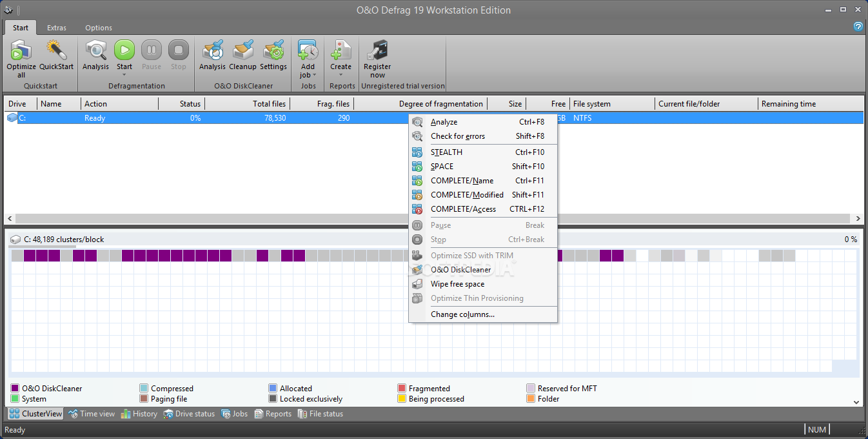
Task: Click the Current file/folder column header
Action: (706, 104)
